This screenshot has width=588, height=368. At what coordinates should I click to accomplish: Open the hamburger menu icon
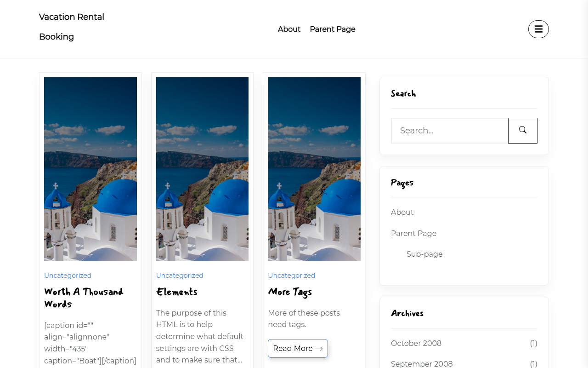538,29
